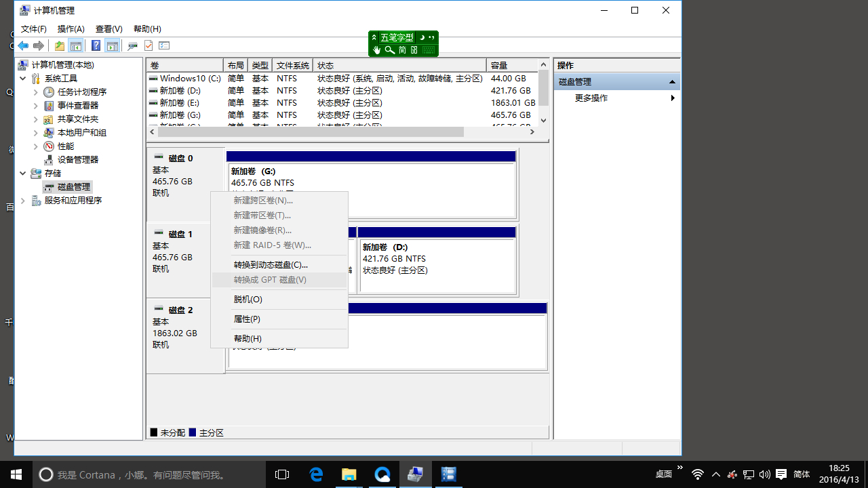Go back with the blue left arrow

(x=23, y=46)
